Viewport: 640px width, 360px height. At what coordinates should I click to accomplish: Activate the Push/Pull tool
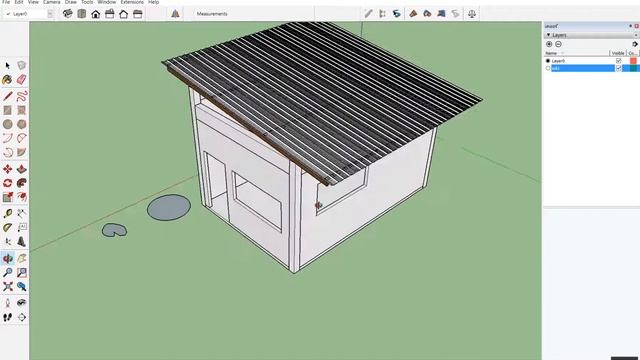(22, 169)
